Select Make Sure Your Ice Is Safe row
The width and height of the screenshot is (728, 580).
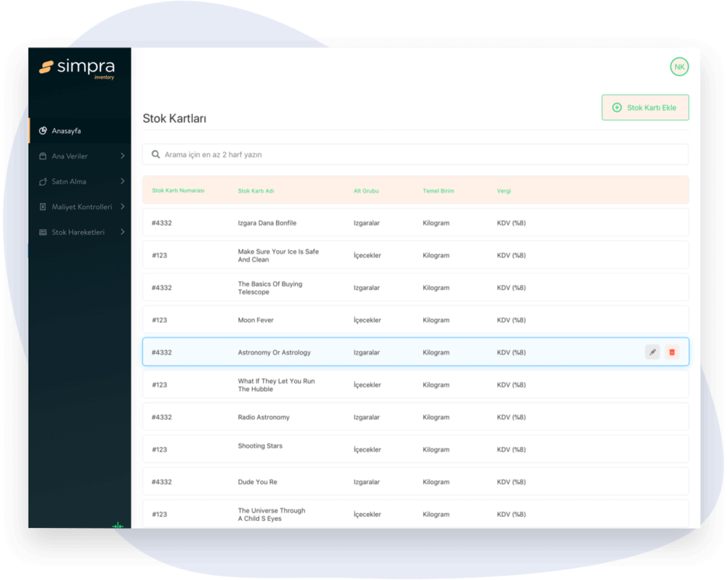pyautogui.click(x=415, y=255)
